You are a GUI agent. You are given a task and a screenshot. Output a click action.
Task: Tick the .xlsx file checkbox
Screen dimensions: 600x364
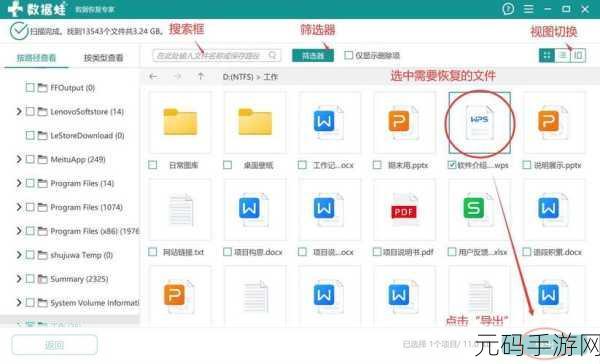click(x=452, y=252)
